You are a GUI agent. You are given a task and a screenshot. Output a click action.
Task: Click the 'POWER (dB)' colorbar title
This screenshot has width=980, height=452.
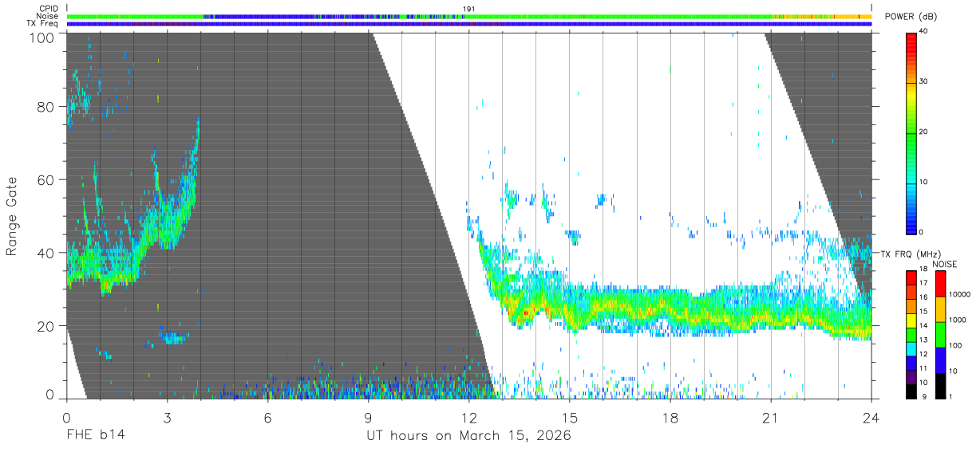(x=911, y=17)
